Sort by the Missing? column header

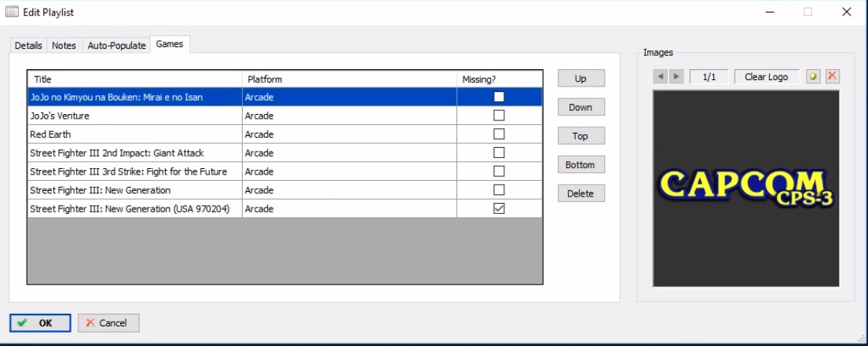500,79
